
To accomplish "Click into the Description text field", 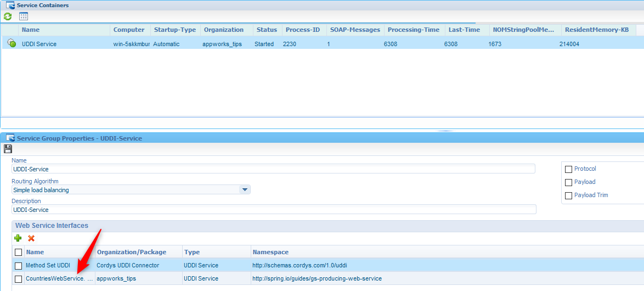I will 273,210.
